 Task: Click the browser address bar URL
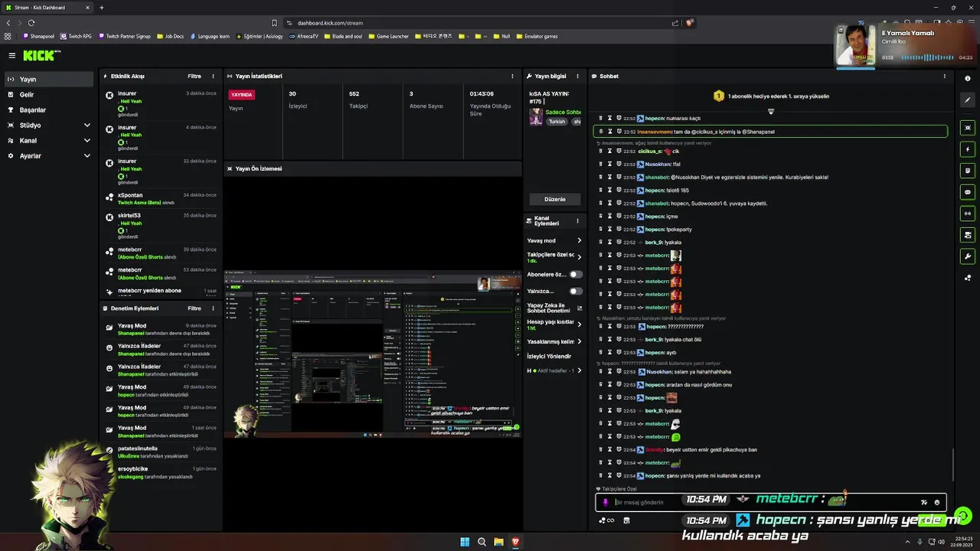pos(330,23)
